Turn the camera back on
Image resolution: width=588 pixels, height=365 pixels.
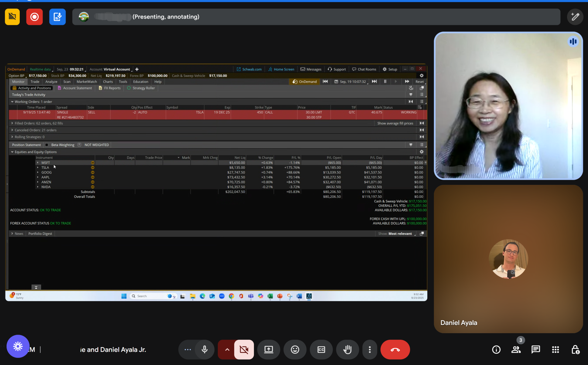pos(244,350)
